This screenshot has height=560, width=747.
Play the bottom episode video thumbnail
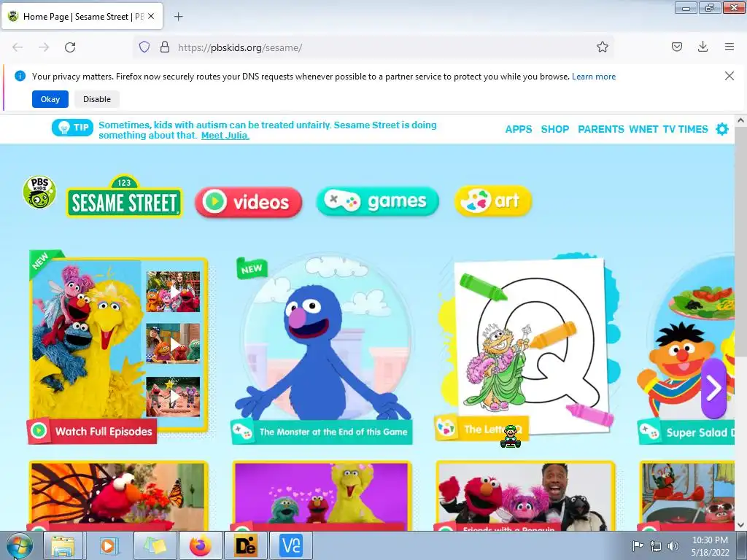point(174,397)
